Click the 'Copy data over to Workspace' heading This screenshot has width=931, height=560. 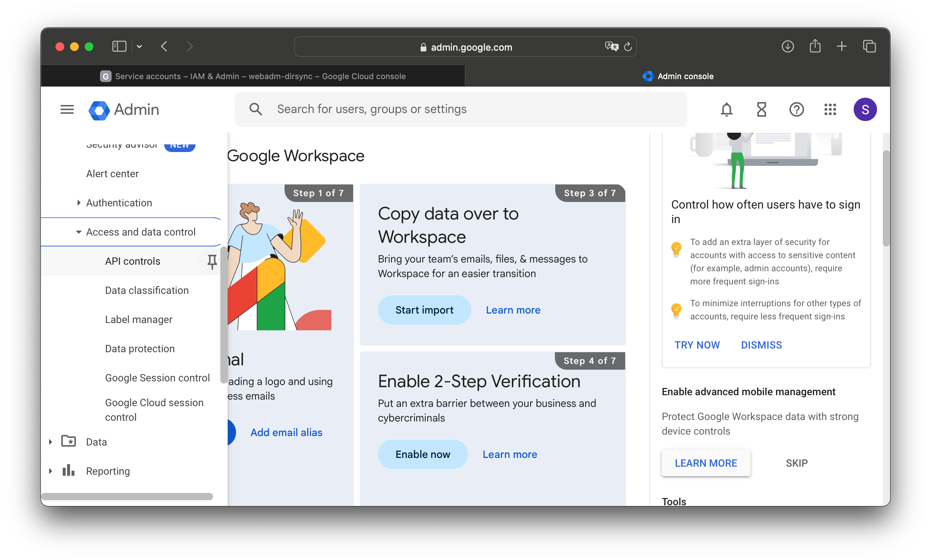pyautogui.click(x=448, y=225)
